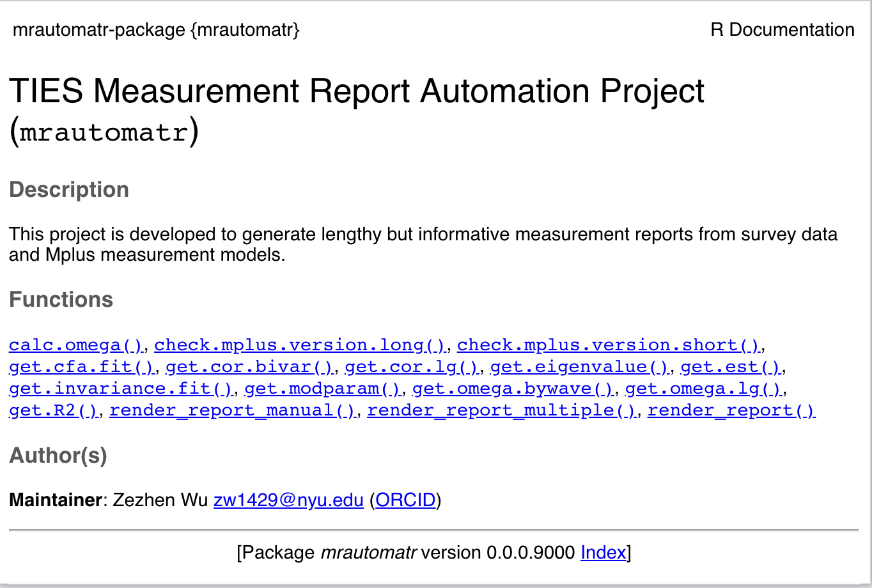Open the get.omega.bywave() link

[513, 389]
